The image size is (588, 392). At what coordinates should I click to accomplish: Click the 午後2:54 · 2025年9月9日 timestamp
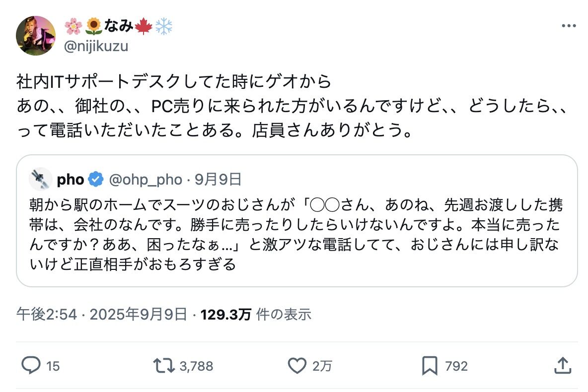(x=102, y=314)
